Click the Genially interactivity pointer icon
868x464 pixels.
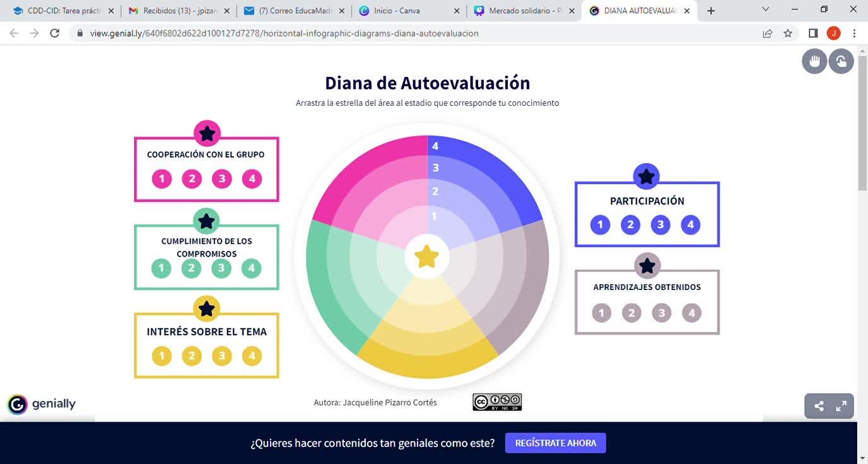pyautogui.click(x=841, y=61)
